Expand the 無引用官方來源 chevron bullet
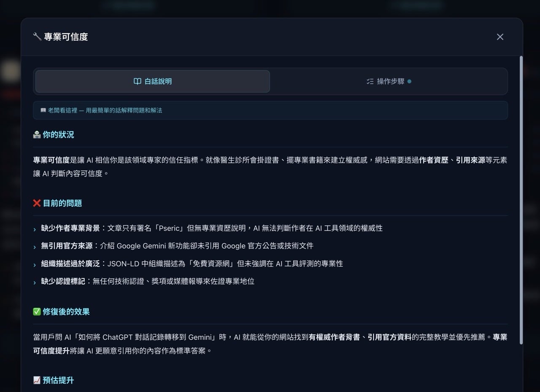The width and height of the screenshot is (540, 392). 35,247
